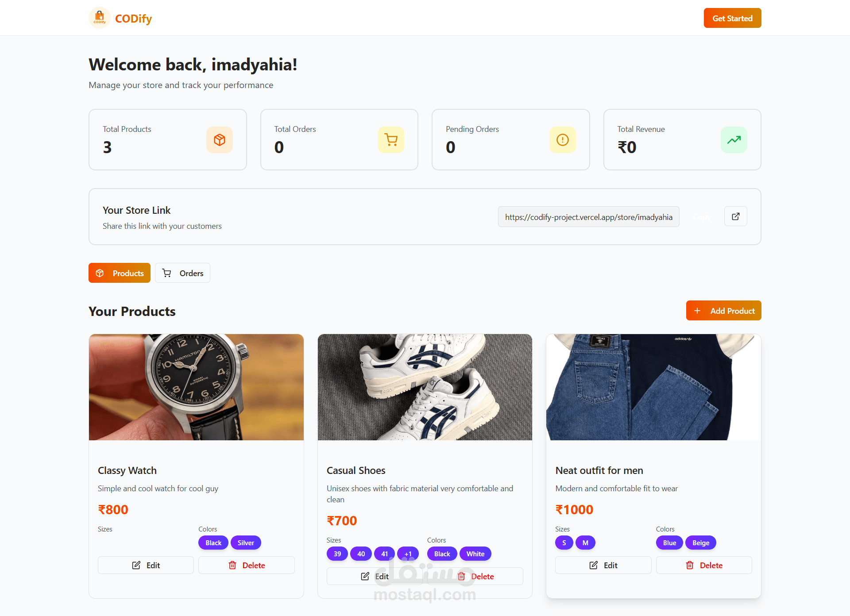850x616 pixels.
Task: Delete the Neat outfit for men product
Action: pos(704,565)
